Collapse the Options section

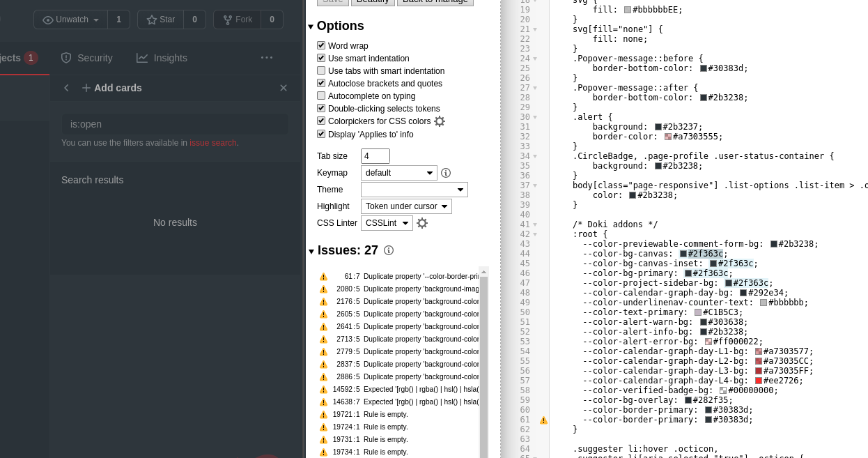311,26
